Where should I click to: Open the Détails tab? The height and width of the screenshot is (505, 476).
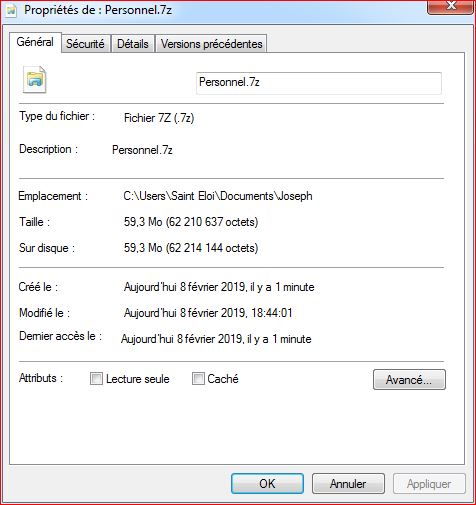(x=133, y=44)
